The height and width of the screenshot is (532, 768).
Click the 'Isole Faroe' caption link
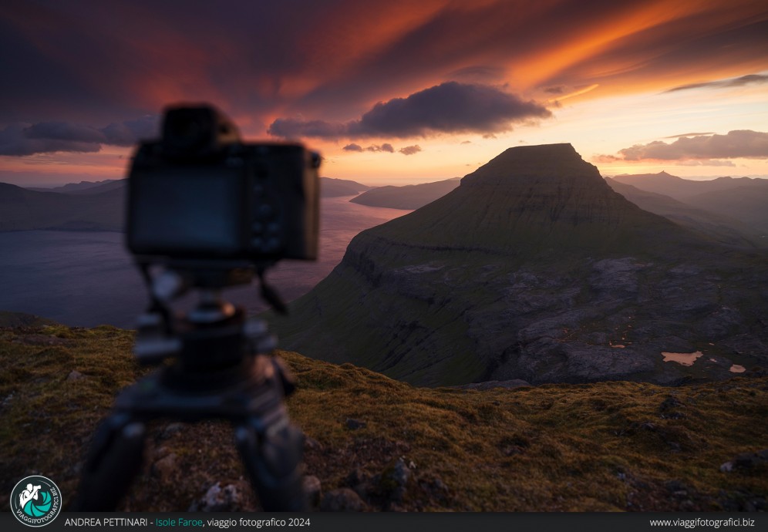pyautogui.click(x=179, y=522)
